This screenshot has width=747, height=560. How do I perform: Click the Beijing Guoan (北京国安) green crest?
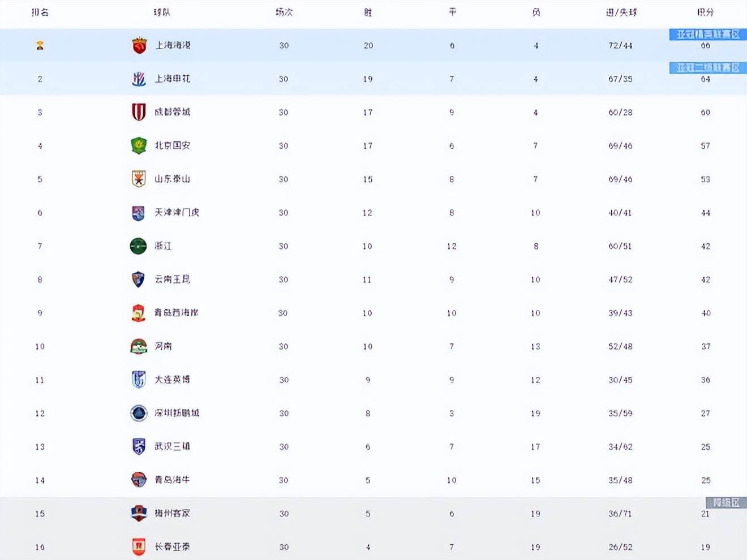click(x=139, y=145)
